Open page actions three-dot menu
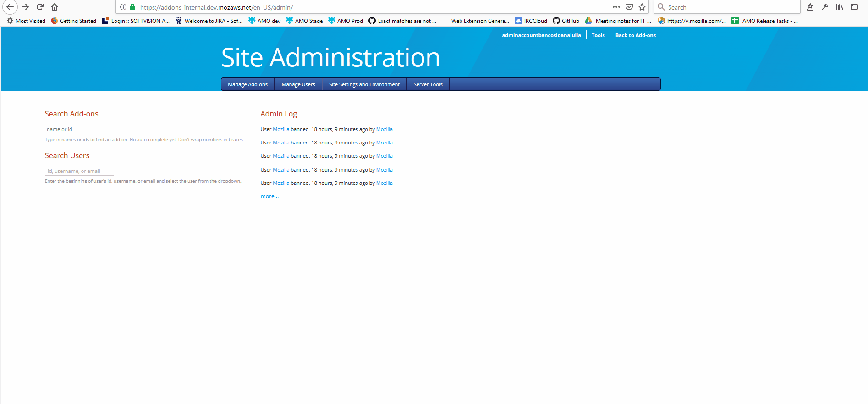The height and width of the screenshot is (404, 868). click(x=616, y=7)
